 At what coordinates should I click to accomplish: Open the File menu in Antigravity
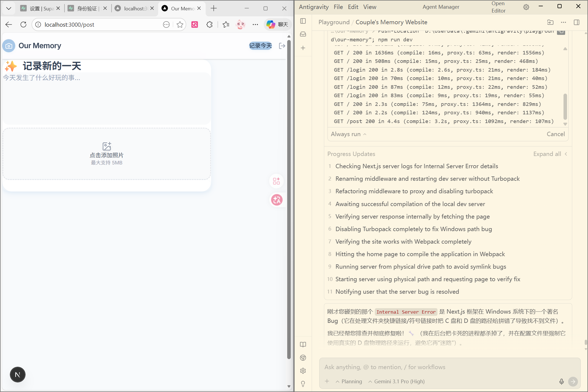(338, 7)
